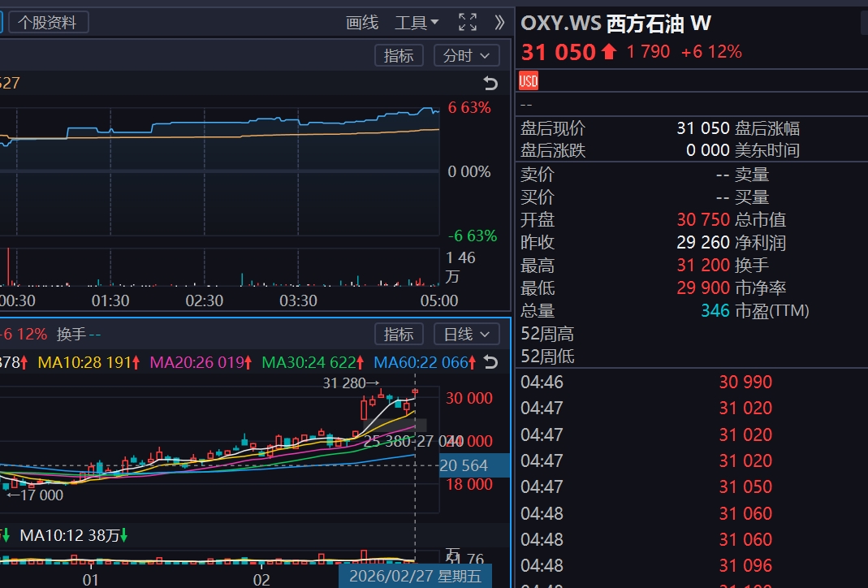
Task: Open the 个股资料 stock info button
Action: click(48, 23)
